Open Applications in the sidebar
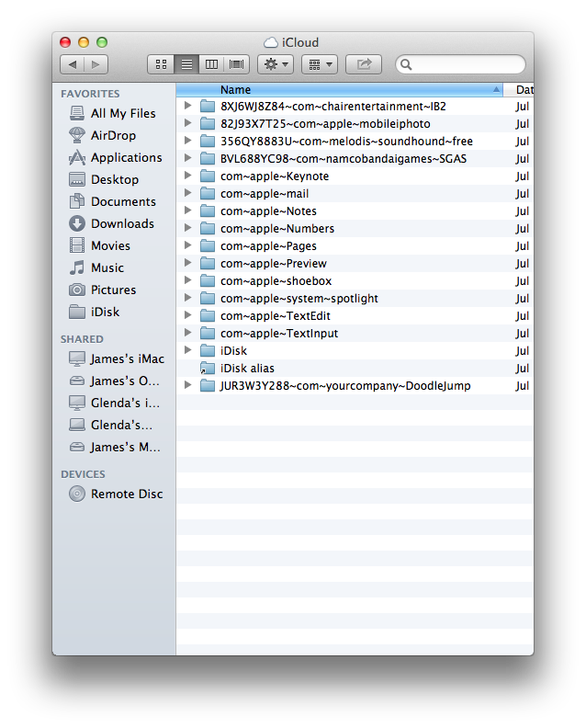Viewport: 586px width, 728px height. tap(116, 157)
